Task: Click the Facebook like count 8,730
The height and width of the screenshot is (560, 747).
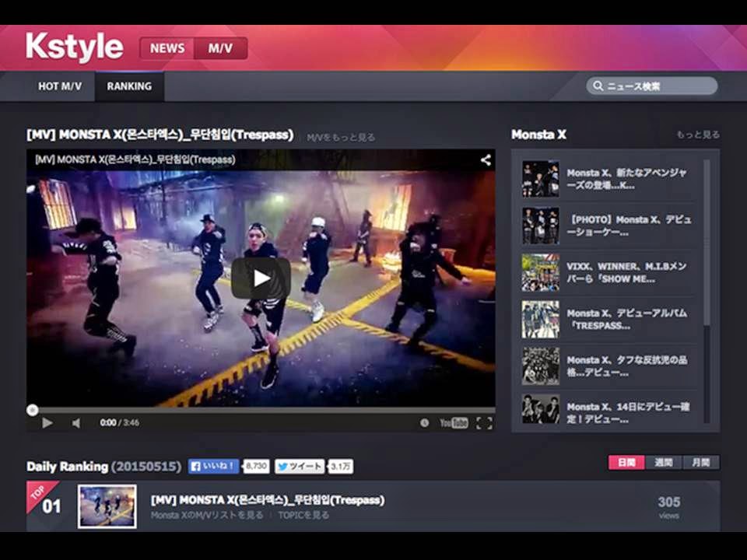Action: click(x=256, y=466)
